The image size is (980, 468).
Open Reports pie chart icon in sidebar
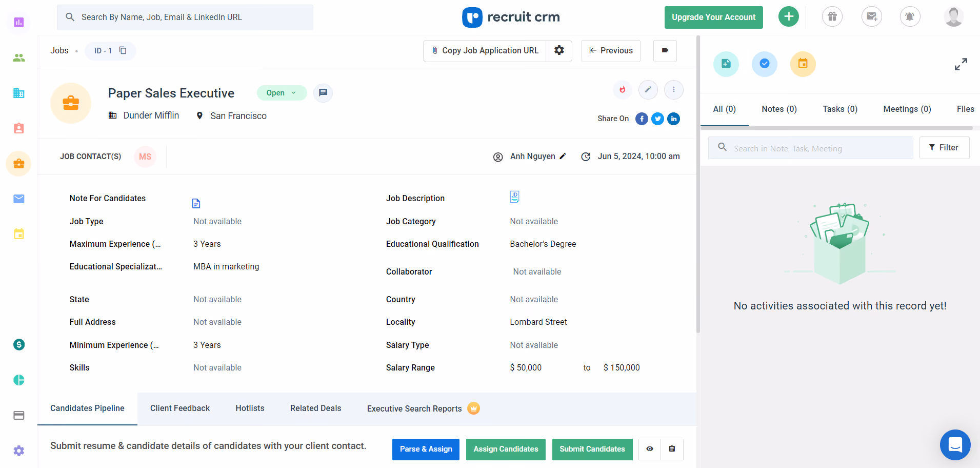click(x=19, y=380)
